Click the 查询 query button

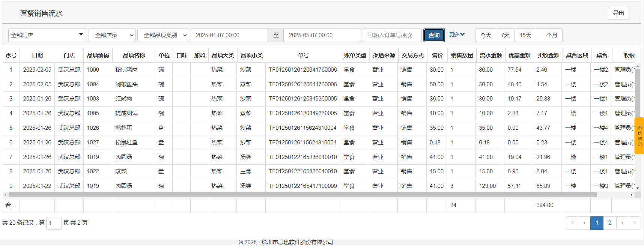tap(434, 35)
